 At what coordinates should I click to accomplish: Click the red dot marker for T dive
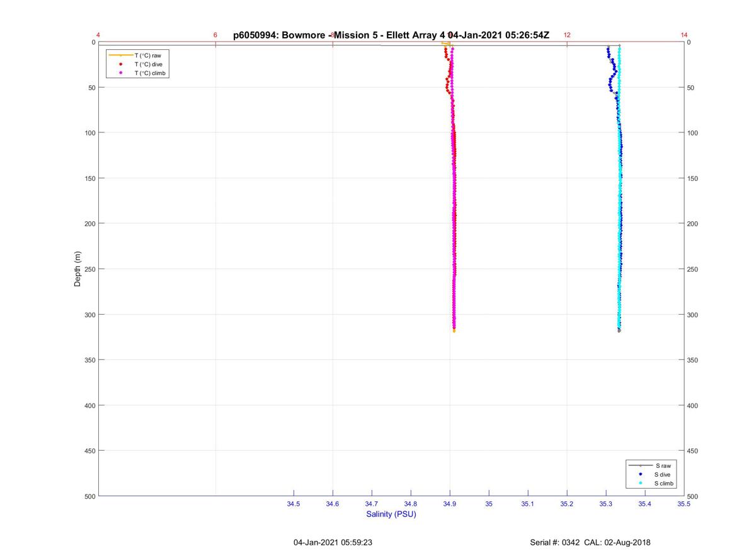coord(120,64)
